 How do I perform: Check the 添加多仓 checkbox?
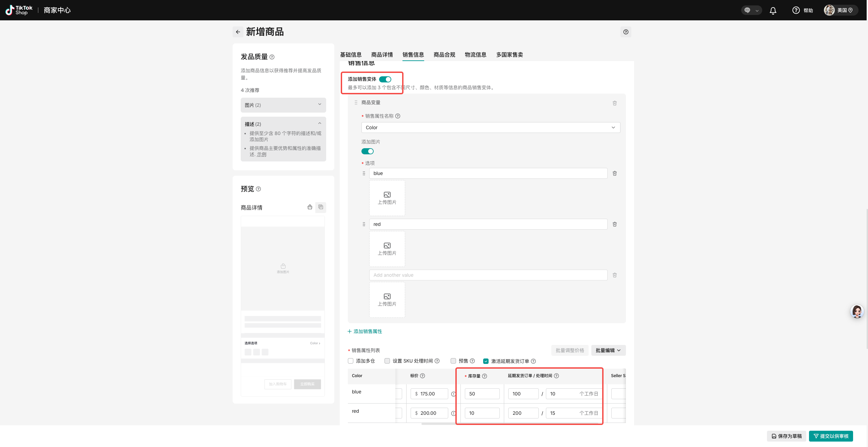tap(351, 361)
